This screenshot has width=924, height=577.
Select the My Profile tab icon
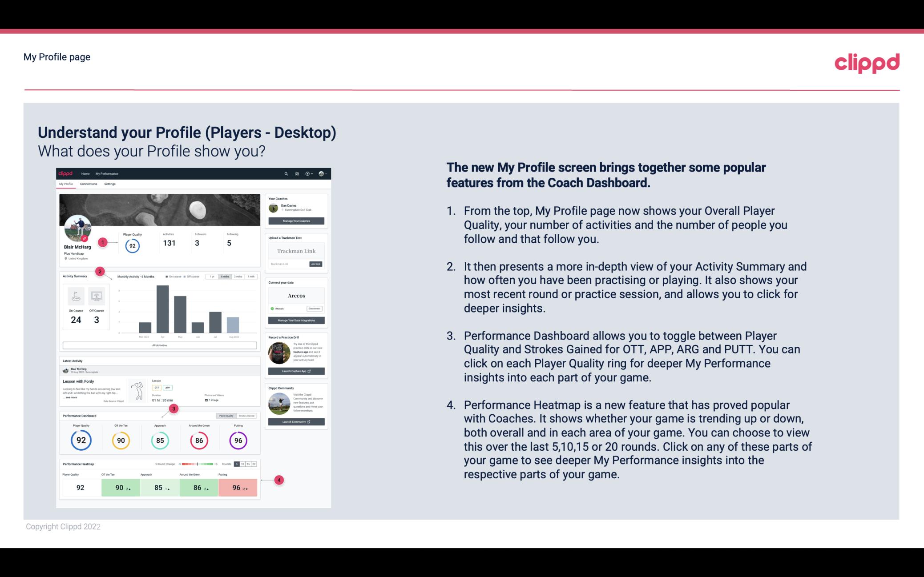click(67, 184)
